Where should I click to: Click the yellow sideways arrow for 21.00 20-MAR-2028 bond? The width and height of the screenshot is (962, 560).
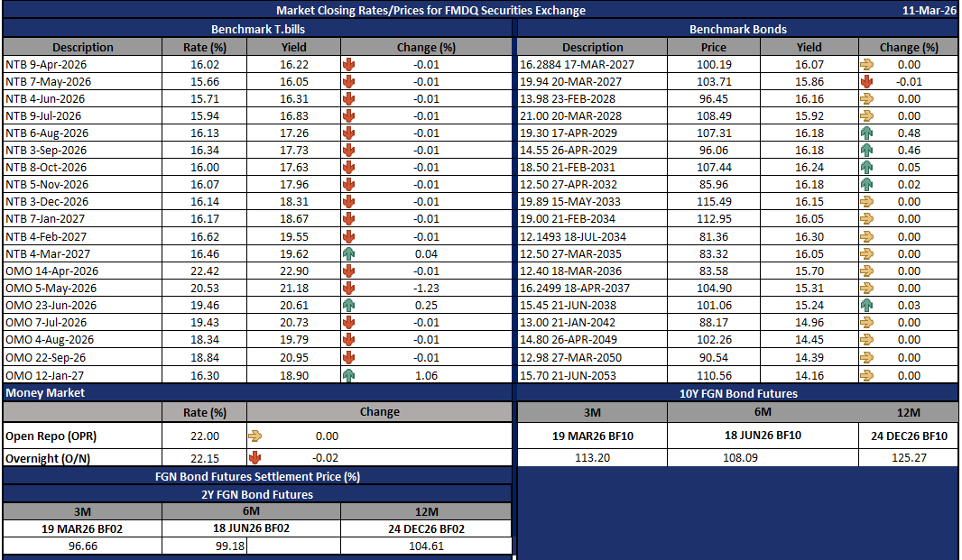coord(866,116)
